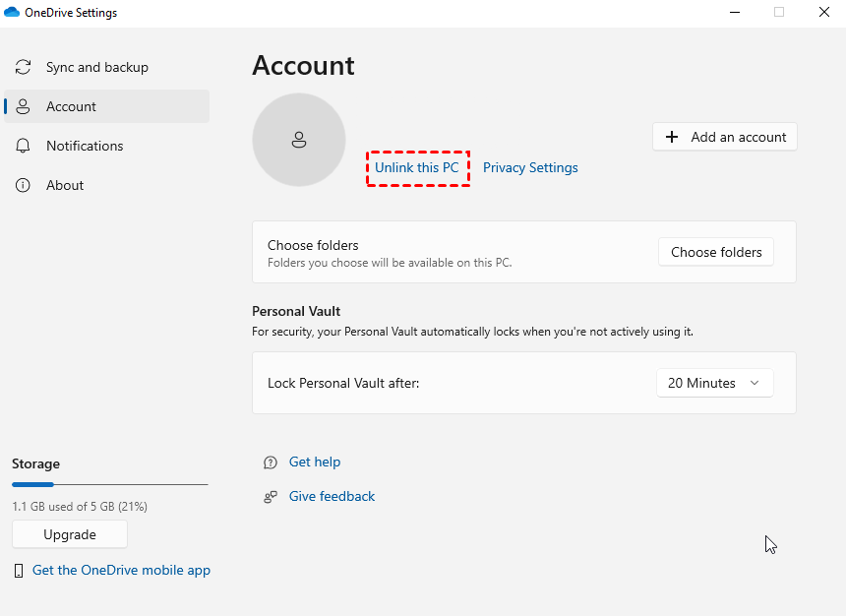846x616 pixels.
Task: Open the Lock Personal Vault after dropdown
Action: pos(714,383)
